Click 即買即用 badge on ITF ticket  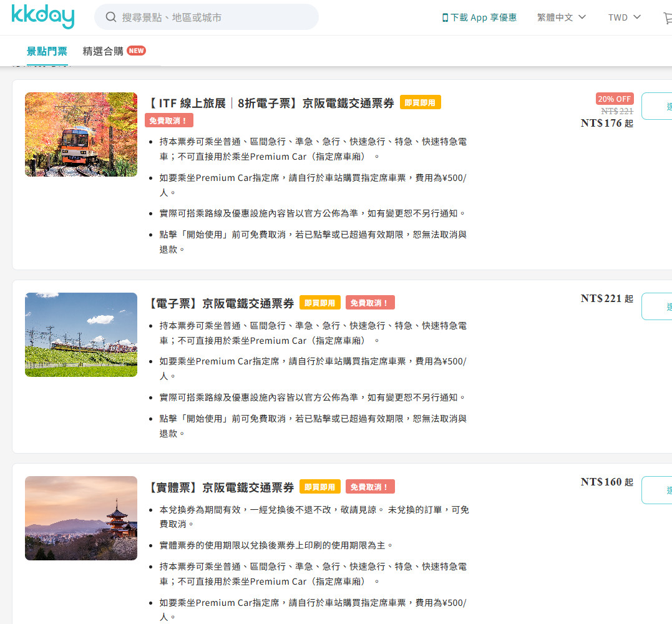420,102
